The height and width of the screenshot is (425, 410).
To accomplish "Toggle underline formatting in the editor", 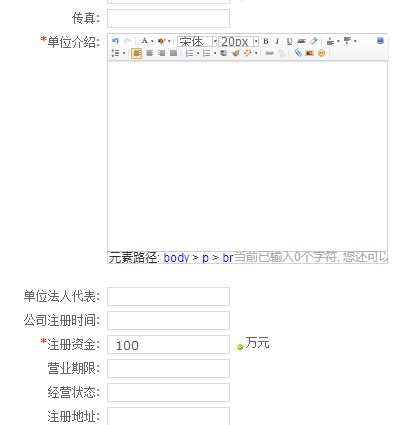I will point(289,41).
